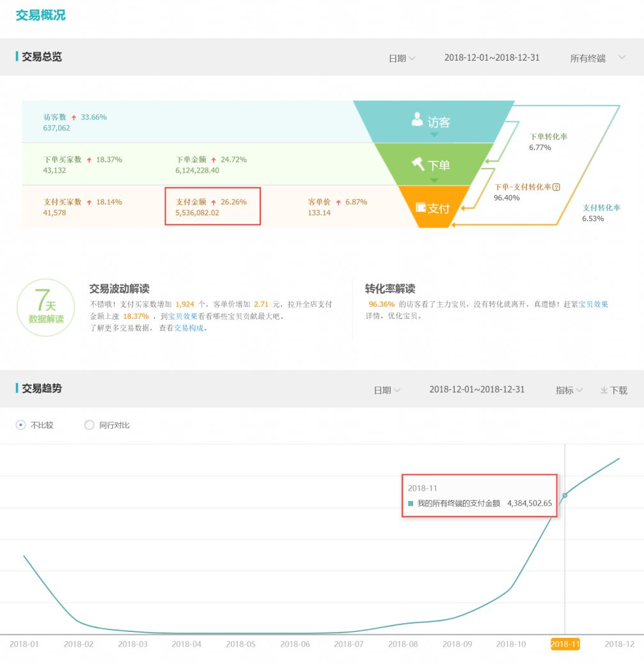Viewport: 644px width, 664px height.
Task: Open the 指标 metrics dropdown
Action: 568,390
